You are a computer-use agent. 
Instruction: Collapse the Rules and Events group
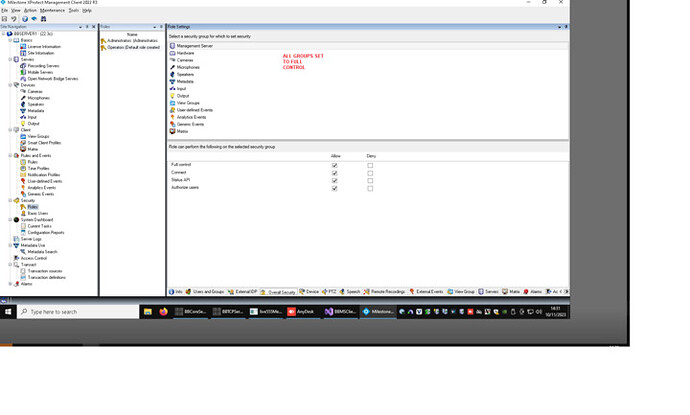10,155
